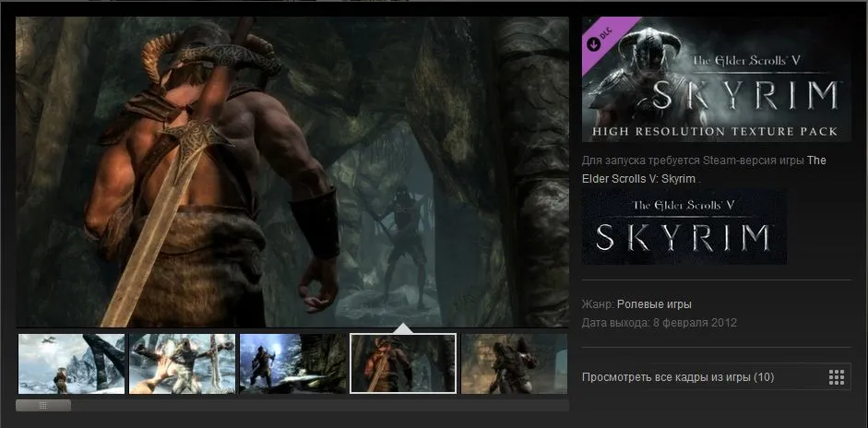868x428 pixels.
Task: Select thumbnail with dragon flying over snowy mountains
Action: click(x=71, y=363)
